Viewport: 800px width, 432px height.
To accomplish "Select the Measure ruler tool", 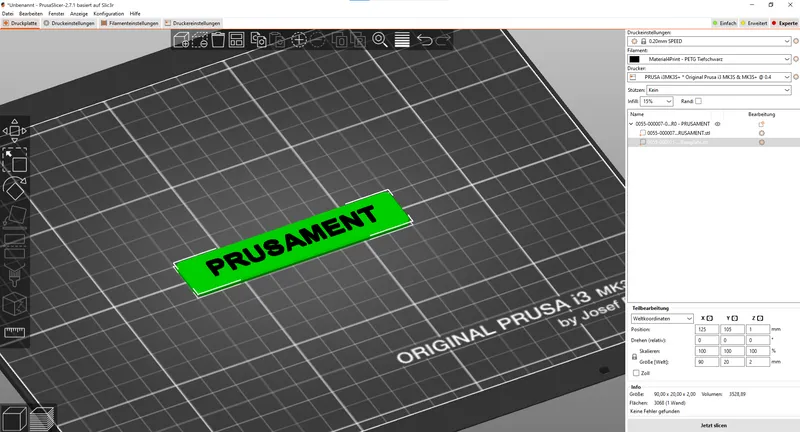I will 15,333.
